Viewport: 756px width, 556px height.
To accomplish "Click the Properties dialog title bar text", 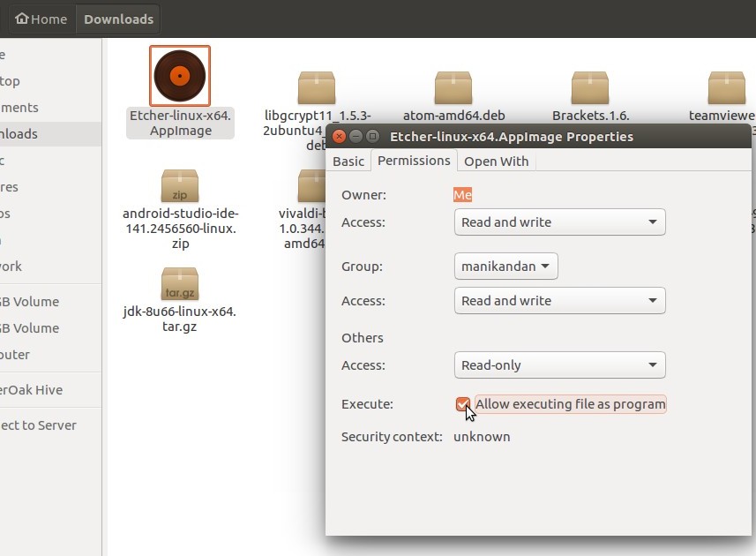I will [511, 137].
